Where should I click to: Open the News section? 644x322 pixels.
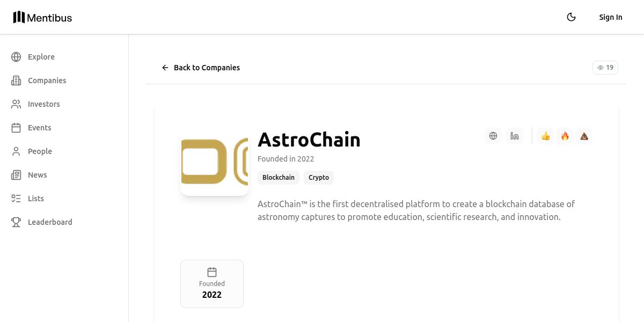[x=37, y=175]
